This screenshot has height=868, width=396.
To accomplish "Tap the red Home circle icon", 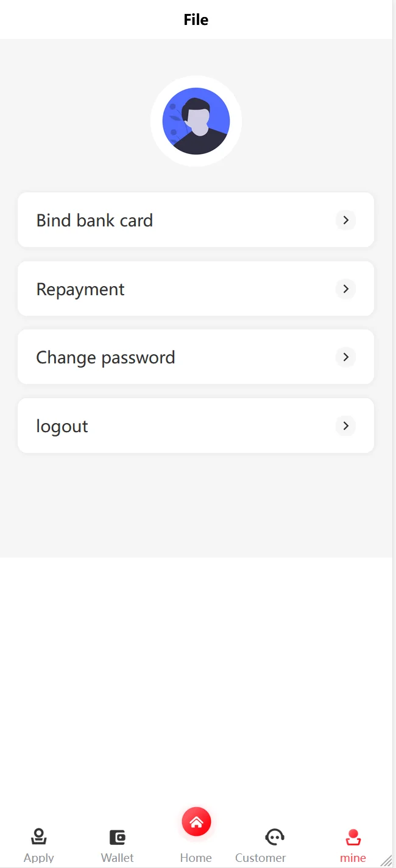I will (x=196, y=822).
